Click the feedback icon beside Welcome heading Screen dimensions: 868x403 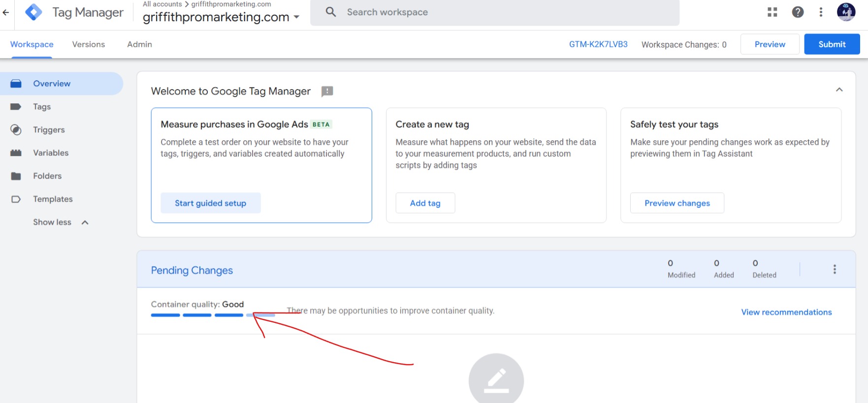tap(327, 92)
